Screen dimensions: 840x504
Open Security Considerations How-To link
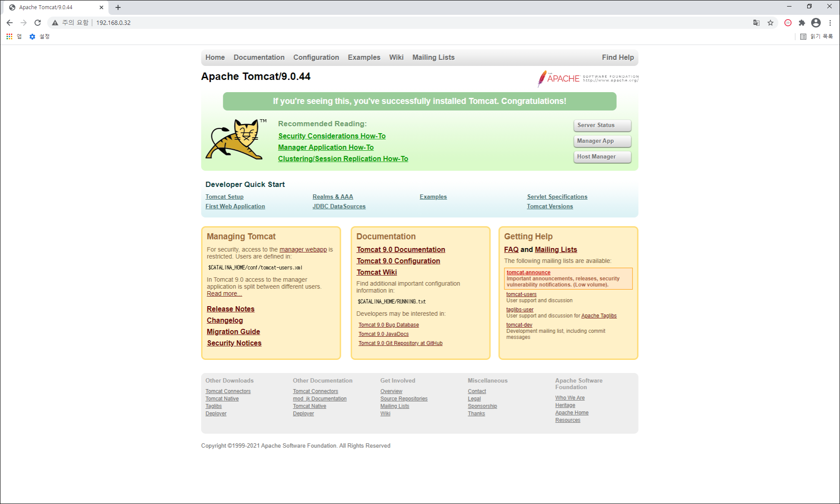[x=332, y=136]
